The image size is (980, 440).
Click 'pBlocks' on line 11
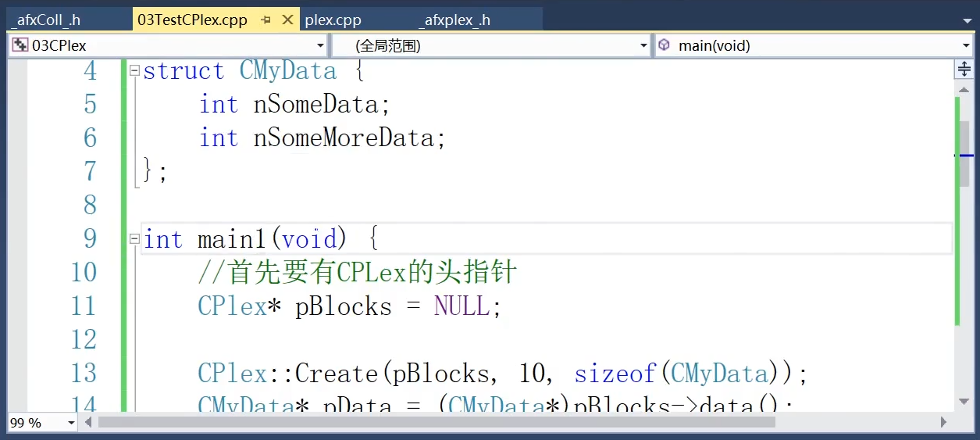[x=344, y=306]
